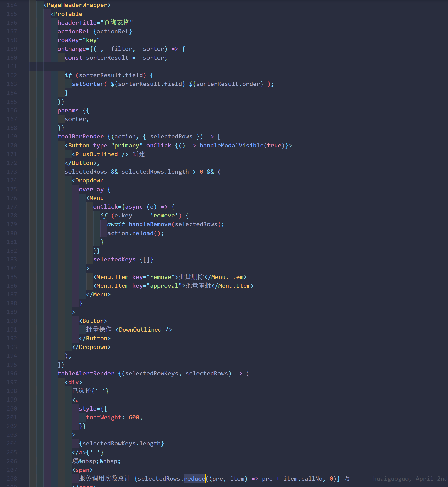This screenshot has width=448, height=487.
Task: Click the PageHeaderWrapper tag on line 154
Action: point(77,5)
